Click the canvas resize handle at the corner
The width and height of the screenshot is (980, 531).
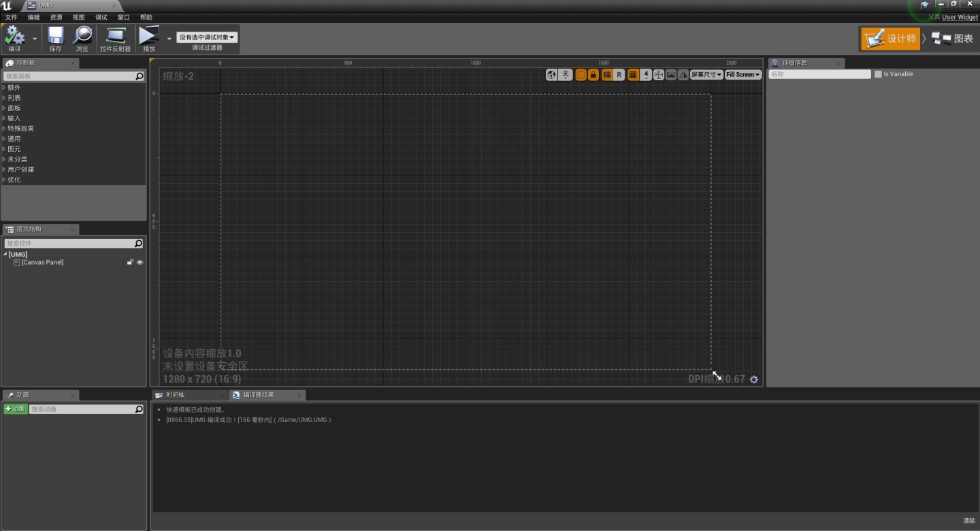(717, 376)
